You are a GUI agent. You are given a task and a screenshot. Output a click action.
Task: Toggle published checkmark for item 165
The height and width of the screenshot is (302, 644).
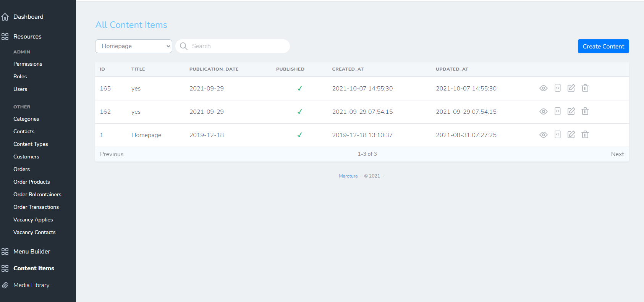pos(299,89)
